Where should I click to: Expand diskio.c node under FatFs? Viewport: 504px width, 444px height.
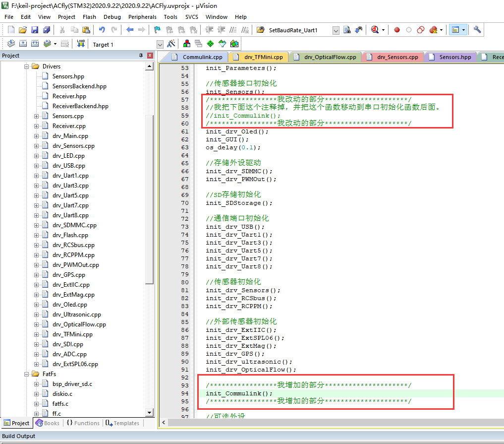[x=36, y=394]
